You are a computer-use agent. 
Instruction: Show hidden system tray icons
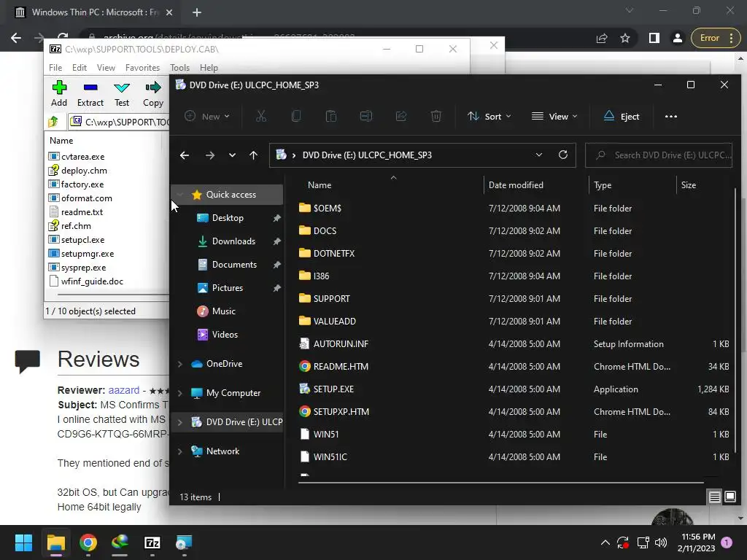(x=605, y=542)
